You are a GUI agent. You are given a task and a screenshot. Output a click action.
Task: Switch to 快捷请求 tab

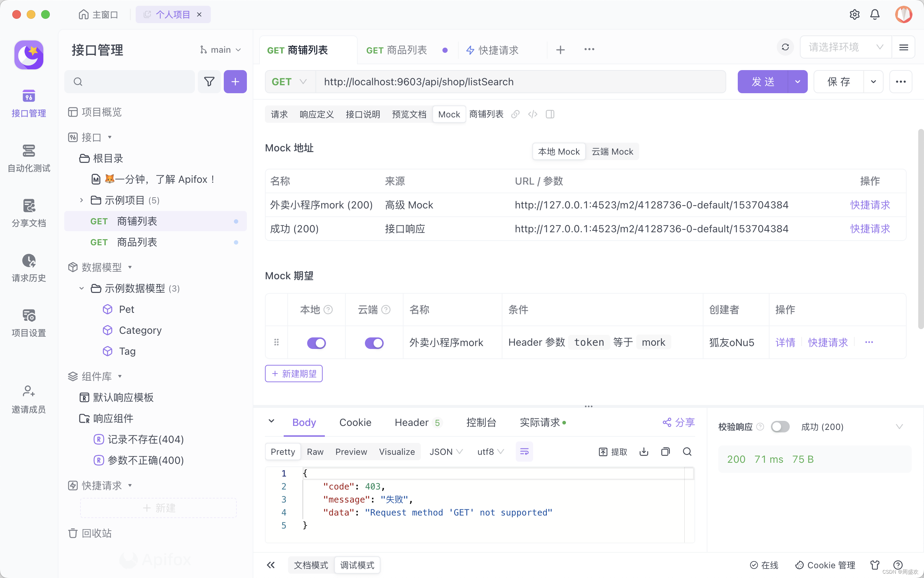492,50
